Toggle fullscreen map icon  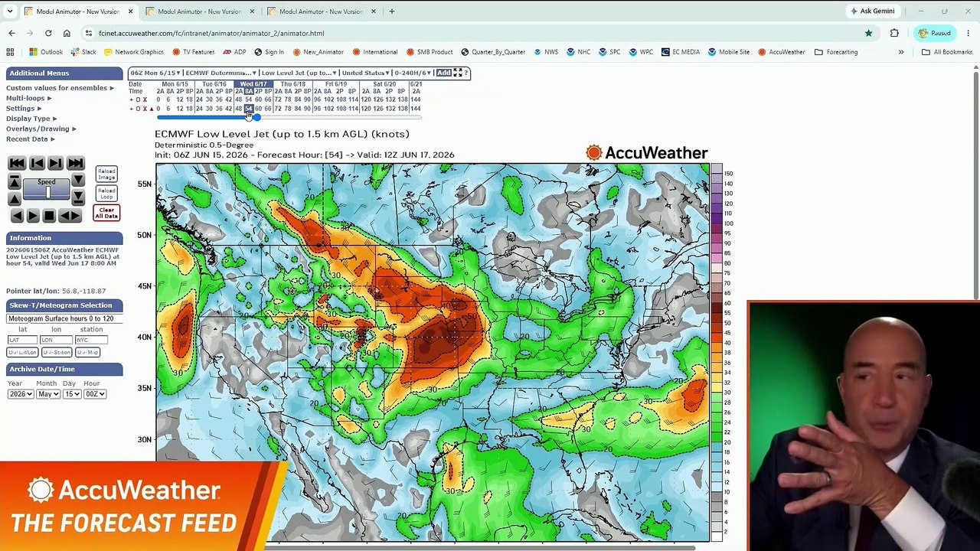pos(458,73)
